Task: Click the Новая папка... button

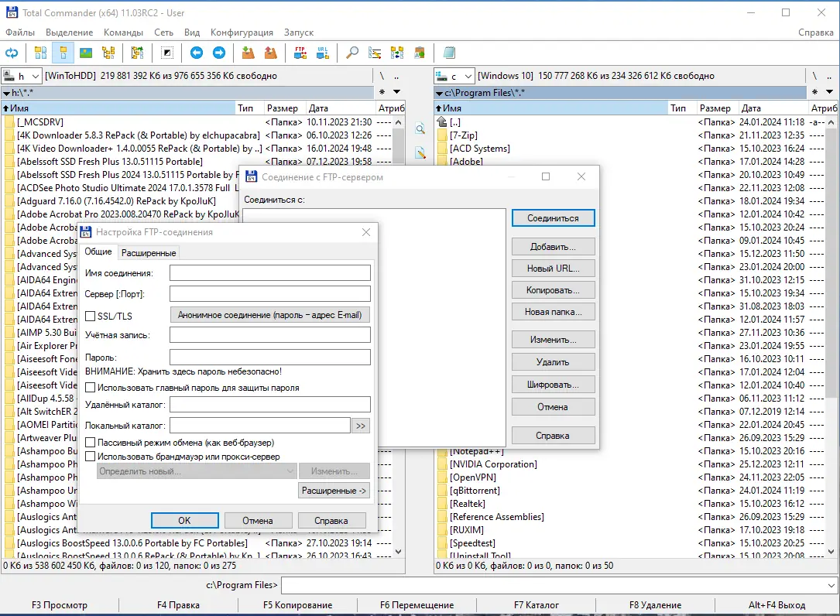Action: click(x=553, y=312)
